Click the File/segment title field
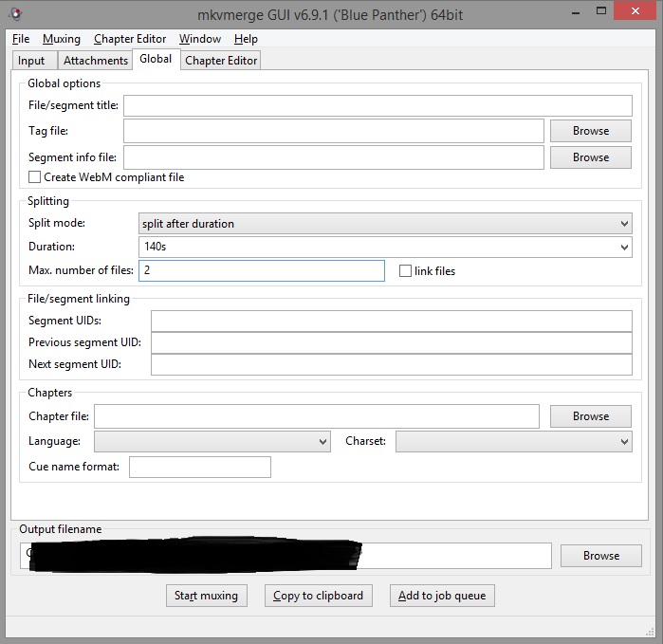Viewport: 663px width, 644px height. pos(378,105)
